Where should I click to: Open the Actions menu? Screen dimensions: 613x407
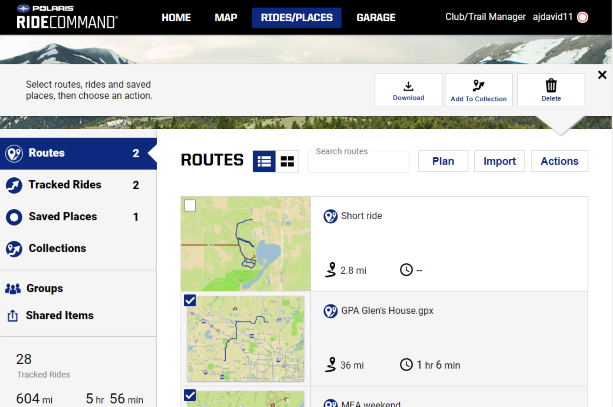pyautogui.click(x=559, y=161)
